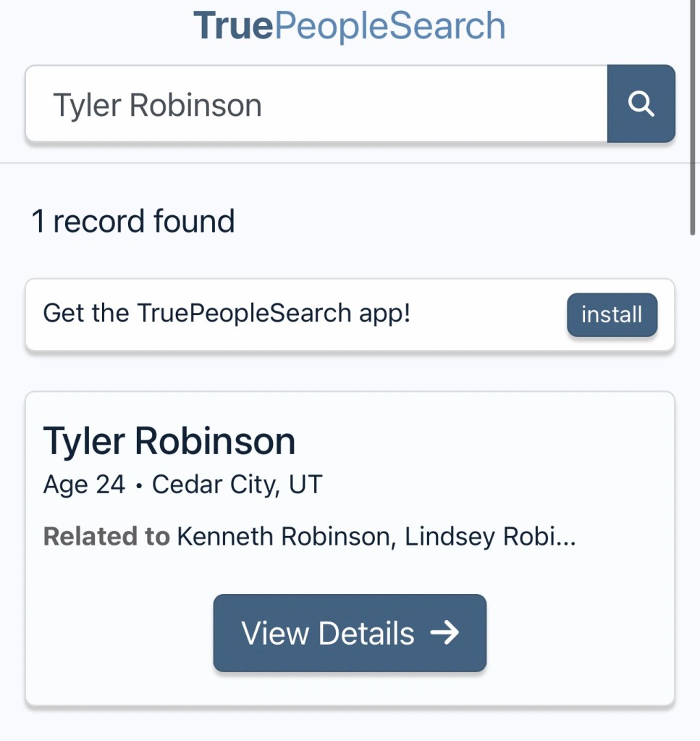Select relative Kenneth Robinson
This screenshot has width=700, height=741.
284,537
